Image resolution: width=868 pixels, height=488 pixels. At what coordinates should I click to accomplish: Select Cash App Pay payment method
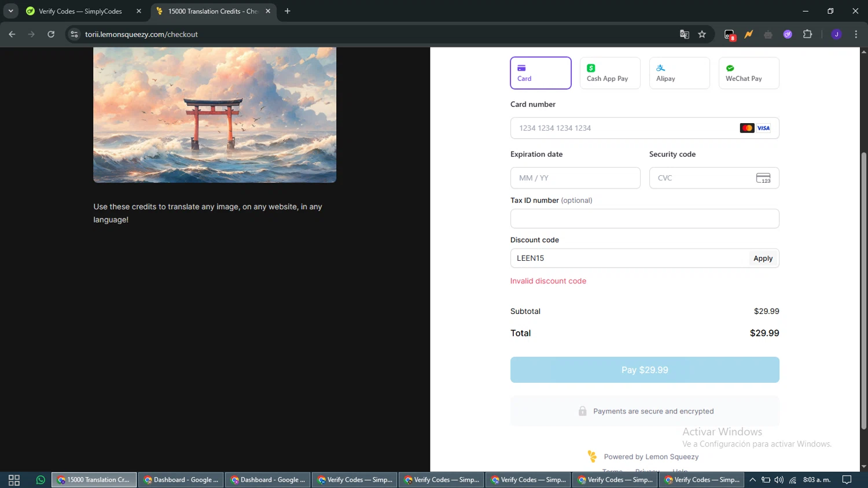point(610,73)
